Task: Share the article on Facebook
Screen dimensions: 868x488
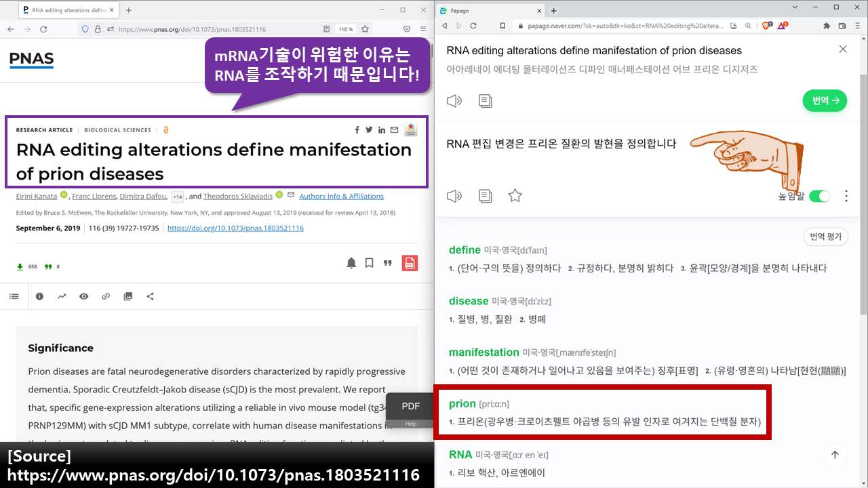Action: coord(357,129)
